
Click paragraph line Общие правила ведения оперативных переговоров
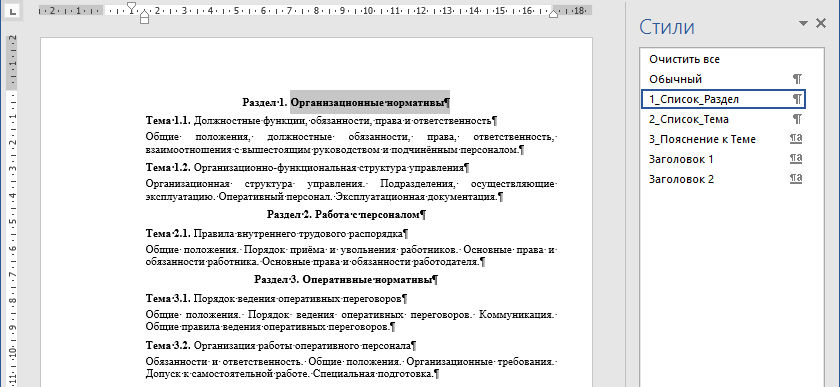click(x=271, y=326)
